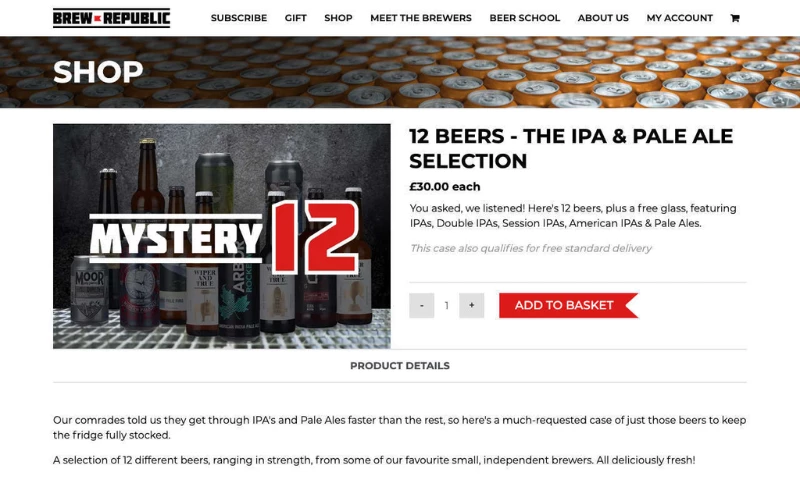
Task: Open My Account
Action: [680, 18]
